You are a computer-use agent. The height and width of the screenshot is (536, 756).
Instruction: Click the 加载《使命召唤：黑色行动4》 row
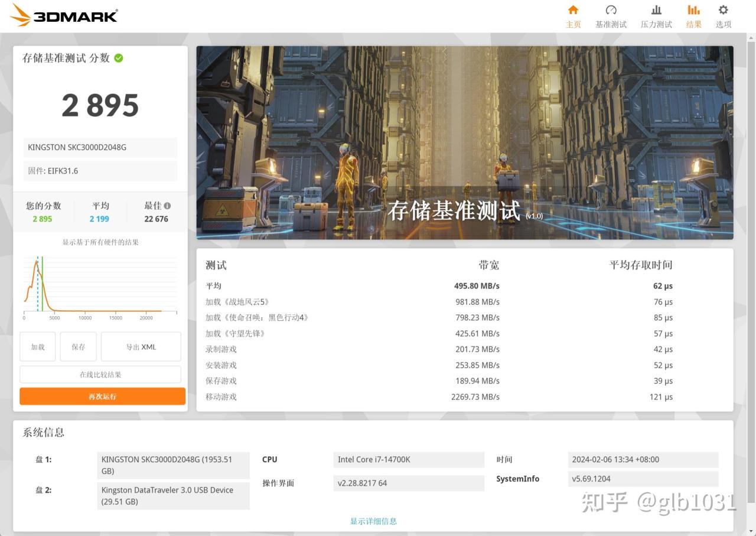pyautogui.click(x=439, y=318)
